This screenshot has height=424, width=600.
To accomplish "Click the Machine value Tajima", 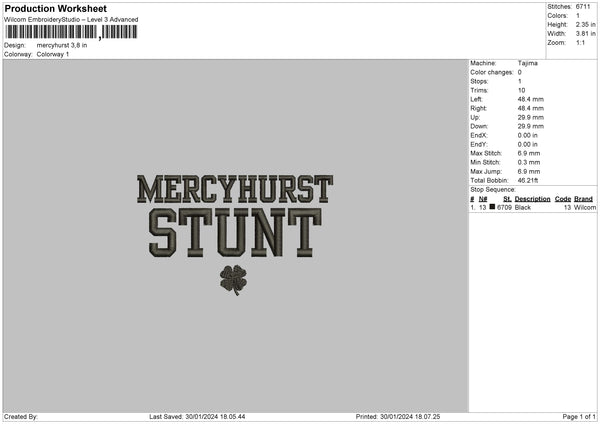I will (528, 63).
